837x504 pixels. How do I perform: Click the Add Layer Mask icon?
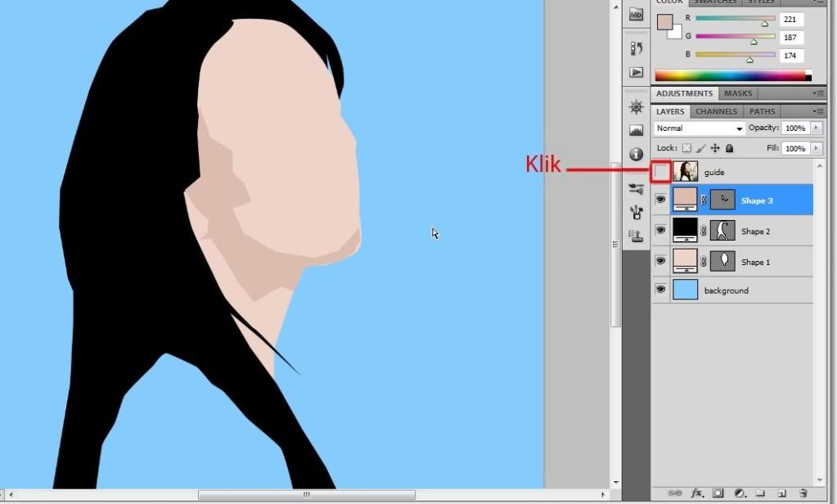[718, 493]
